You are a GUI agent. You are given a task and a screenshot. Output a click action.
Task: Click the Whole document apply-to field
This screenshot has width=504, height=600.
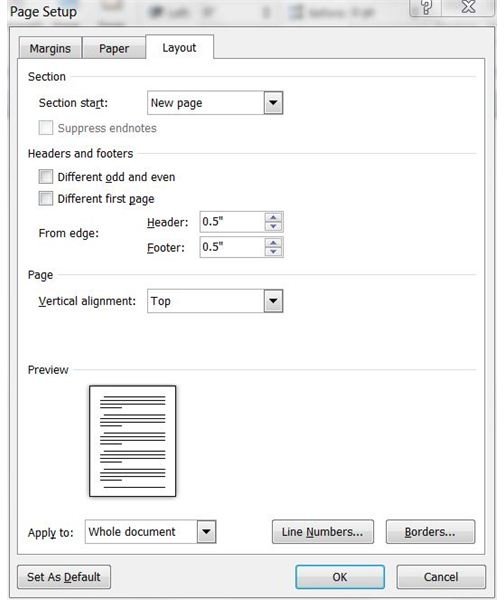(141, 532)
